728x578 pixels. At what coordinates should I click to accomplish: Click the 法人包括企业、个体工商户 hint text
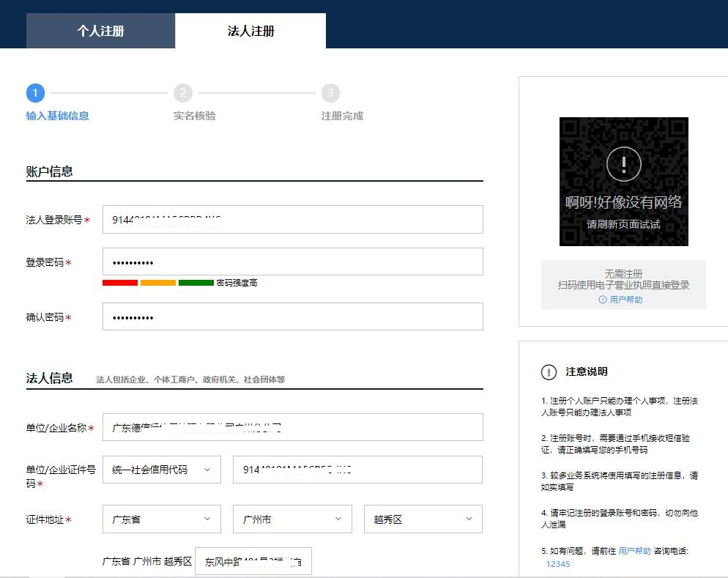click(x=190, y=379)
